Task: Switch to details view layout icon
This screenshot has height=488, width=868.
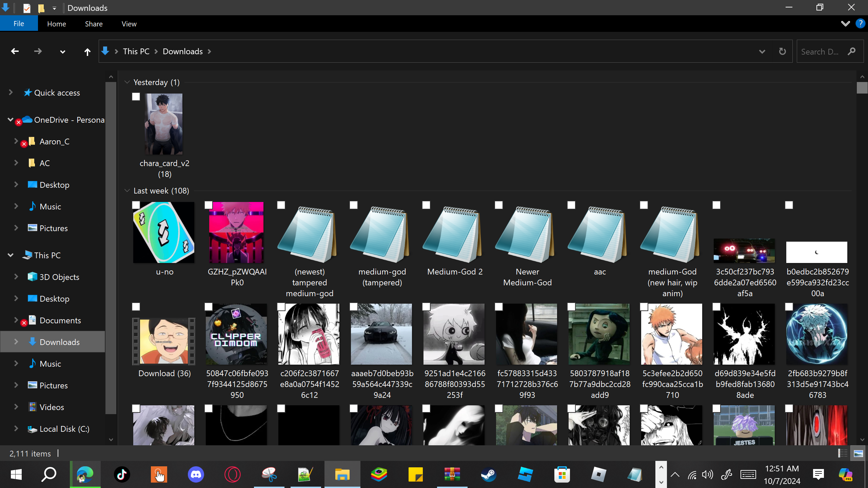Action: tap(843, 453)
